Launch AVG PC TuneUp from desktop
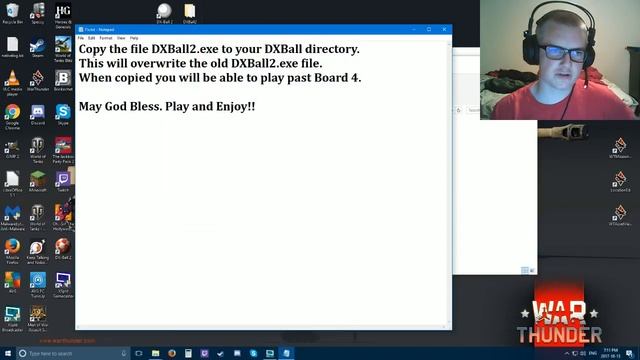 point(38,284)
